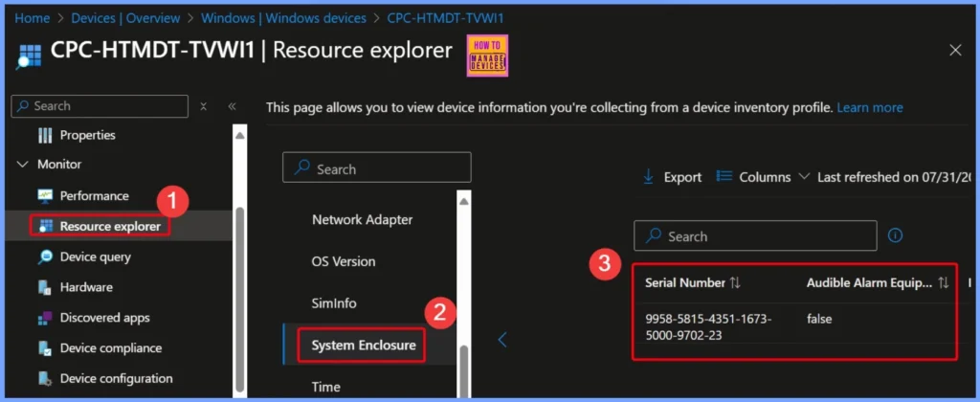
Task: Click the Last refreshed on text
Action: pyautogui.click(x=895, y=178)
